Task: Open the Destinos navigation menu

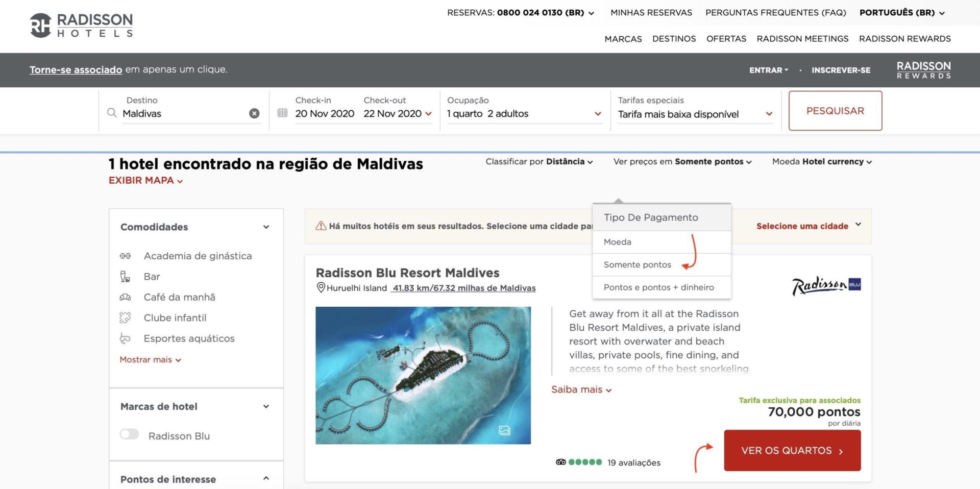Action: coord(674,39)
